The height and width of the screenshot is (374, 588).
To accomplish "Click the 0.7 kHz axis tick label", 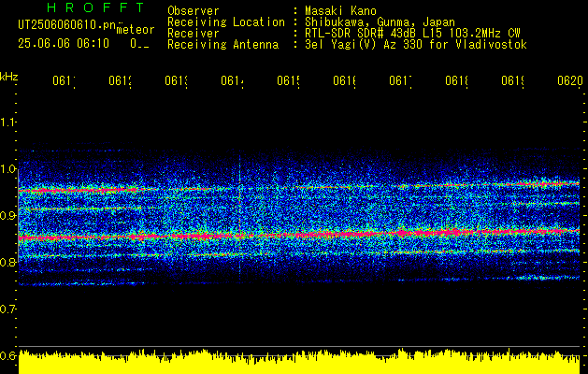I will coord(7,309).
